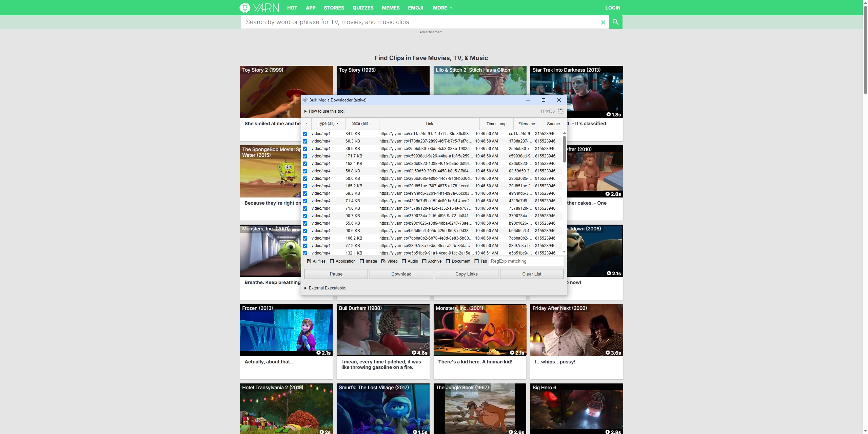
Task: Enable the Image filter checkbox
Action: point(362,261)
